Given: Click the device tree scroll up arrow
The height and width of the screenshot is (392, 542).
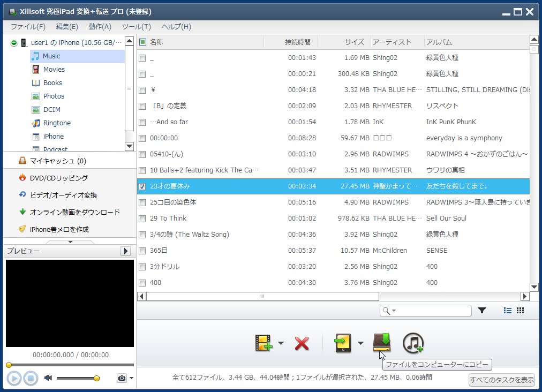Looking at the screenshot, I should click(129, 41).
